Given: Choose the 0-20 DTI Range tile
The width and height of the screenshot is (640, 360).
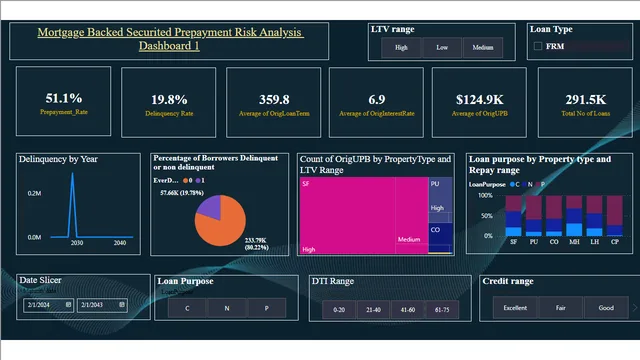Looking at the screenshot, I should click(x=339, y=310).
